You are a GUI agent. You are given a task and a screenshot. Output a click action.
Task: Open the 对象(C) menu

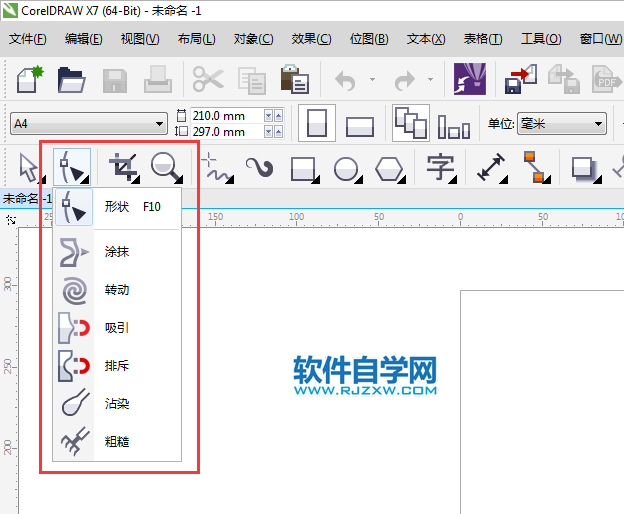254,39
